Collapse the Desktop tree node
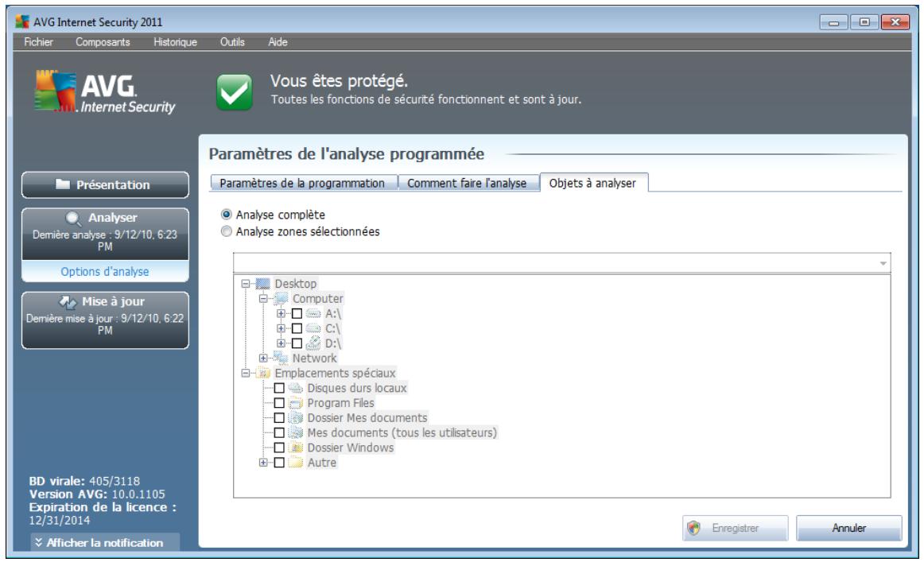This screenshot has height=562, width=924. [x=246, y=284]
